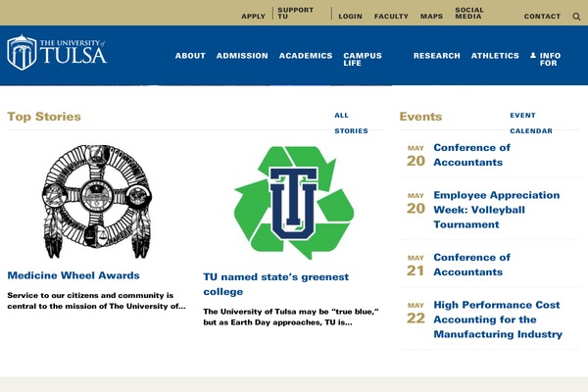Screen dimensions: 588x392
Task: Click the Top Stories heading
Action: pyautogui.click(x=44, y=117)
